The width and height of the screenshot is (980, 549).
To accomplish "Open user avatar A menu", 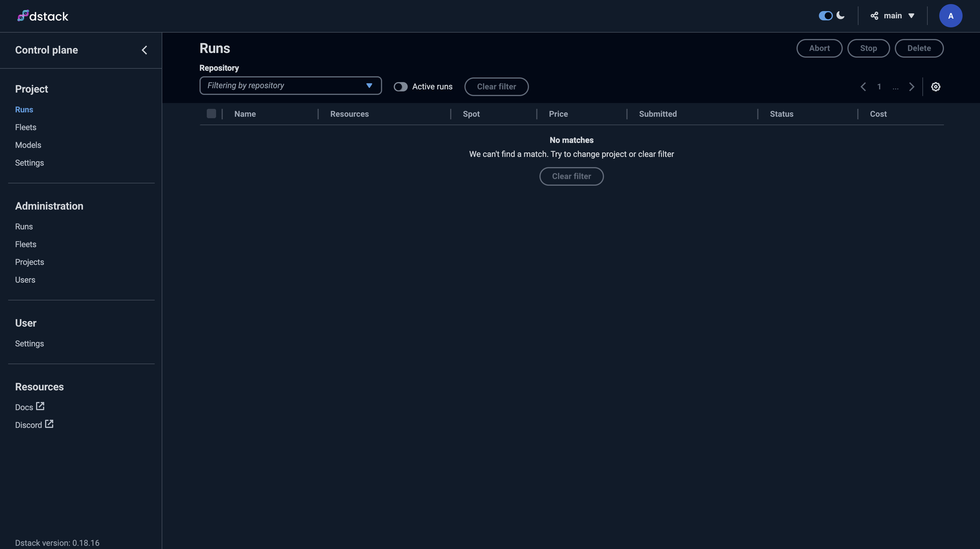I will [950, 16].
